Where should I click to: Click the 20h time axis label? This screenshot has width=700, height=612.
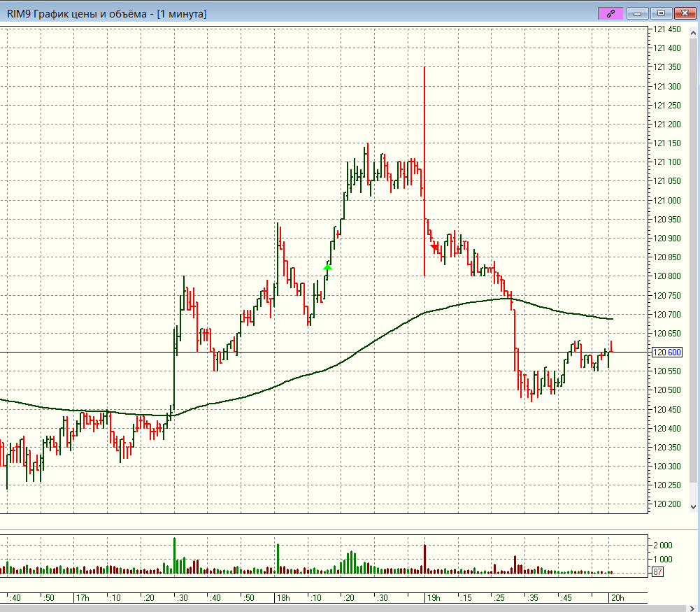616,598
